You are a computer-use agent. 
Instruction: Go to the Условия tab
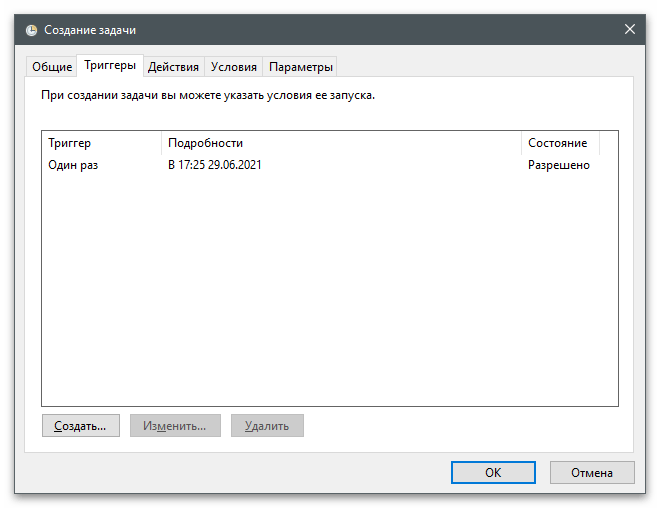(x=234, y=67)
